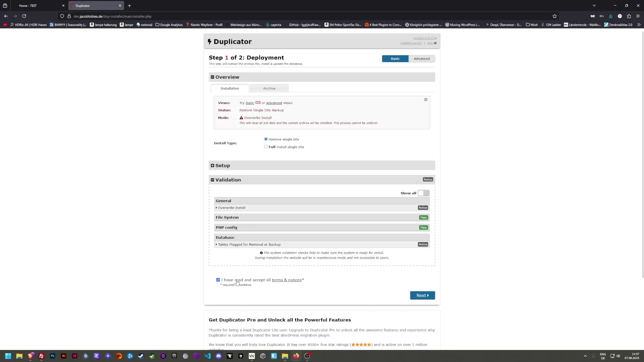The image size is (644, 362).
Task: Open the Help question mark icon
Action: 435,43
